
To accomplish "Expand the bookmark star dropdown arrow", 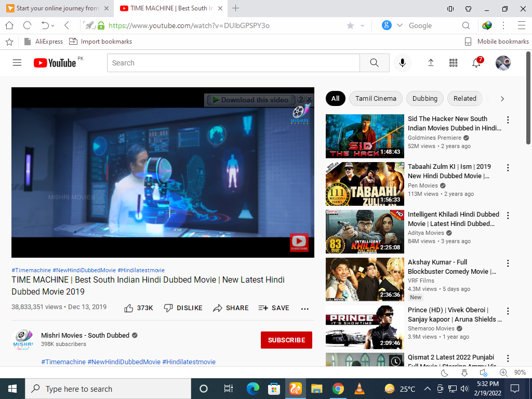I will click(x=362, y=26).
